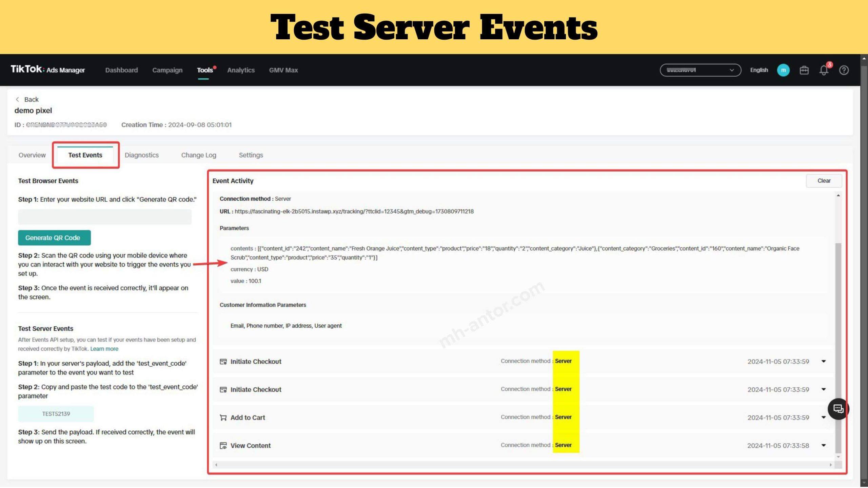The width and height of the screenshot is (868, 488).
Task: Click the 'Connection method : Server' header
Action: pyautogui.click(x=255, y=199)
